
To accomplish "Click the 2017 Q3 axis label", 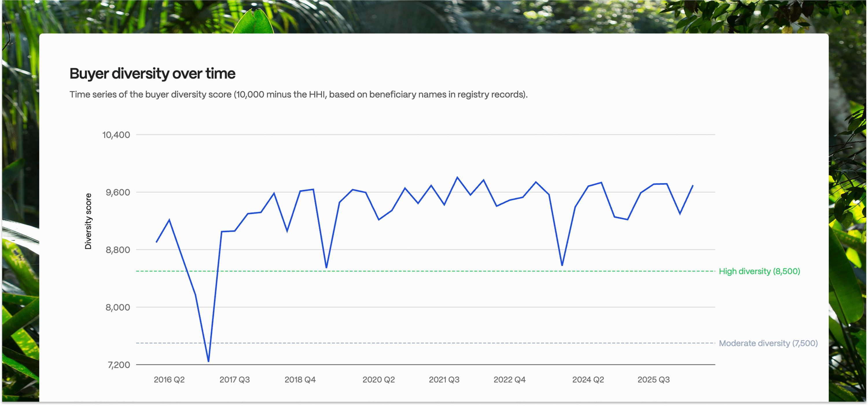I will tap(235, 380).
